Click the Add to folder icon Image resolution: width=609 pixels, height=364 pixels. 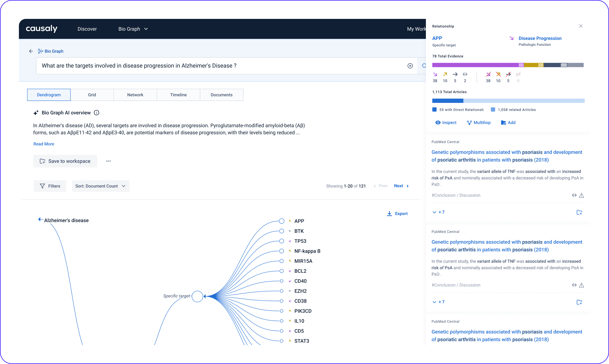point(503,122)
